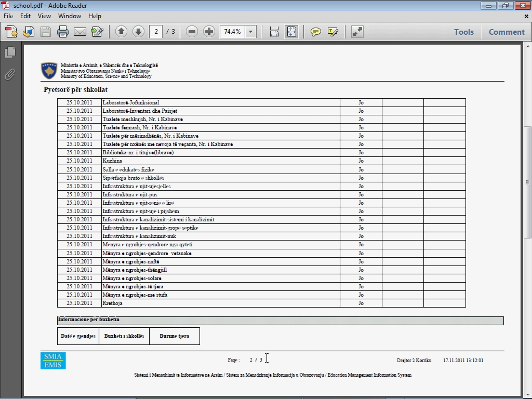Toggle fit one full page view

[291, 31]
